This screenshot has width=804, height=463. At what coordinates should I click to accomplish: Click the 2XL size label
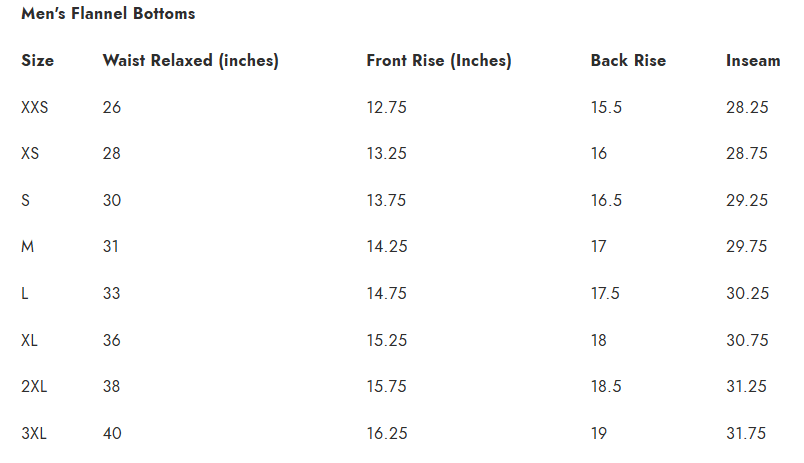click(x=35, y=387)
